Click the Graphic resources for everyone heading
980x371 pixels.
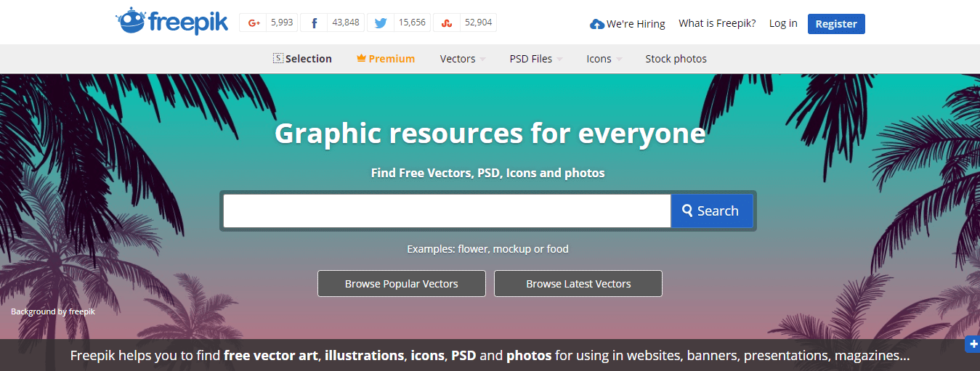490,134
